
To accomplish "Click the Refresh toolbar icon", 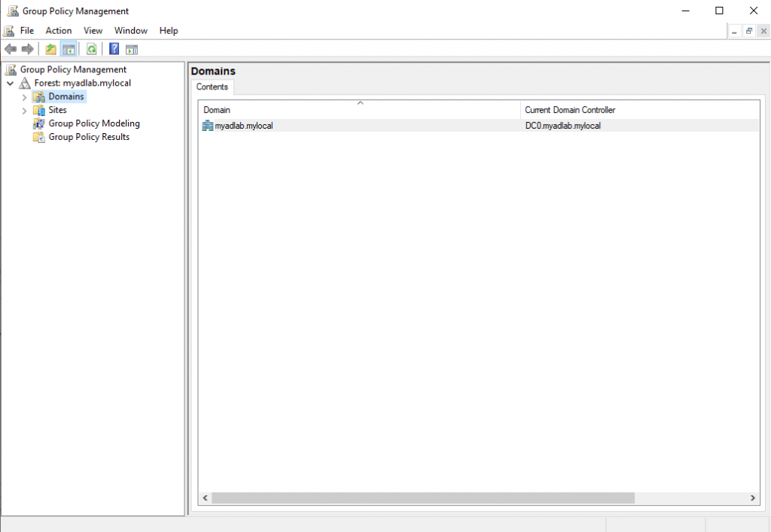I will 91,48.
